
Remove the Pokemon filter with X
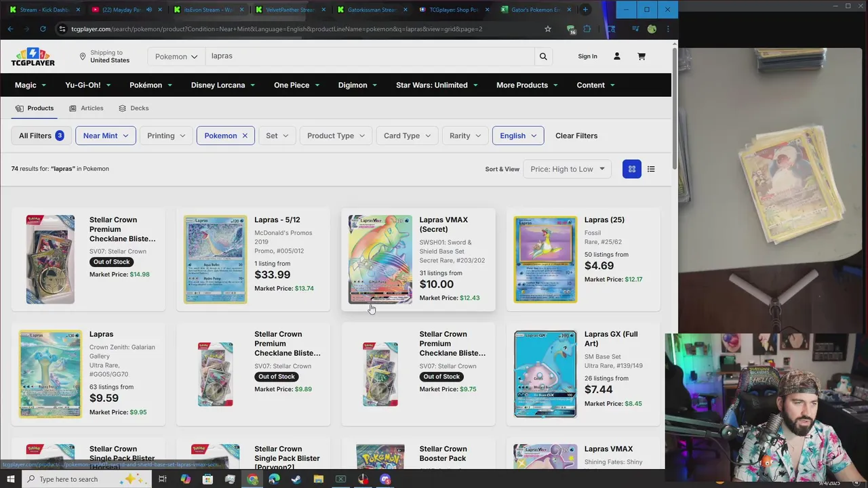[x=245, y=136]
